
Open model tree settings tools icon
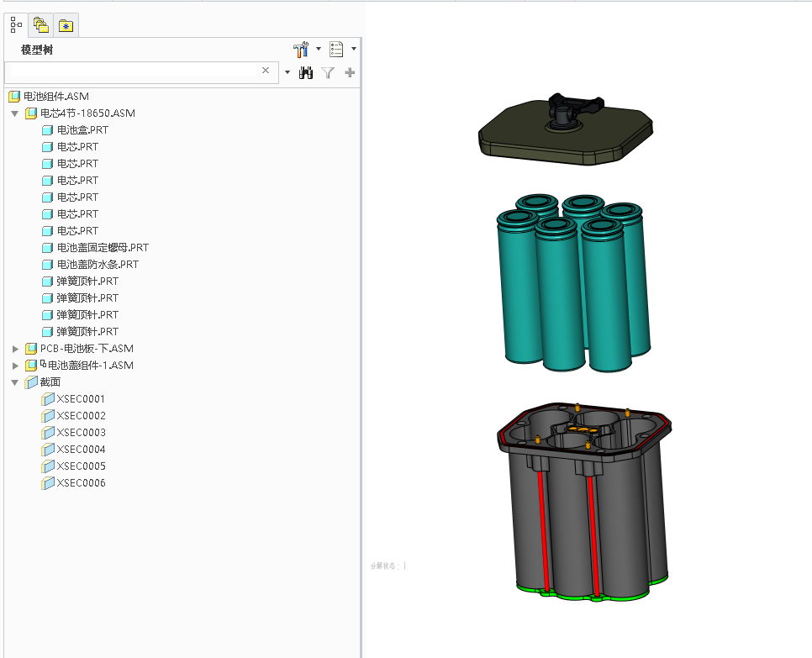click(x=301, y=50)
